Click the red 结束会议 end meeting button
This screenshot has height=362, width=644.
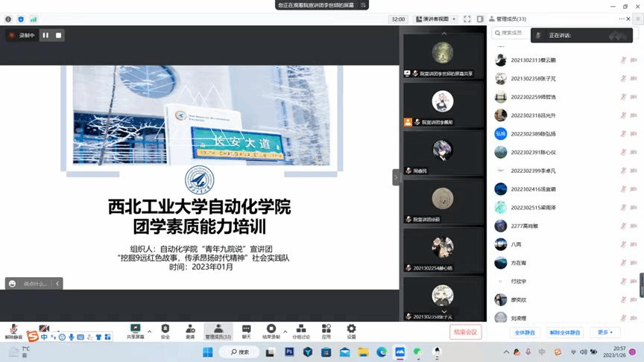[x=465, y=332]
